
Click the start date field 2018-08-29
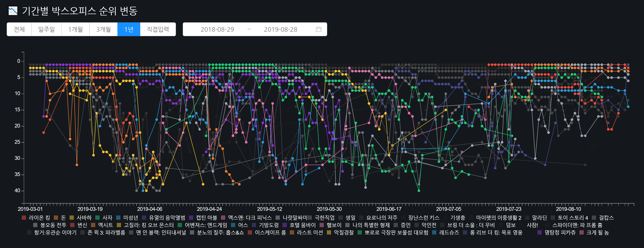pyautogui.click(x=217, y=29)
